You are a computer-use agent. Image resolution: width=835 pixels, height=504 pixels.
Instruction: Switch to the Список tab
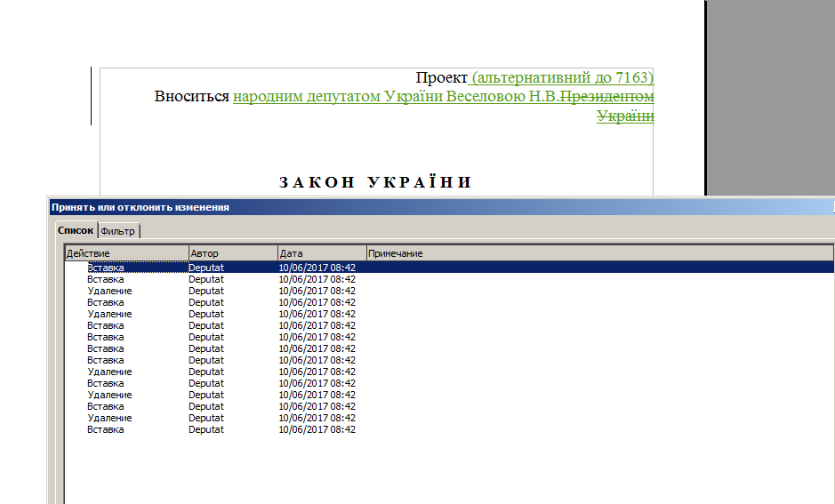[76, 230]
